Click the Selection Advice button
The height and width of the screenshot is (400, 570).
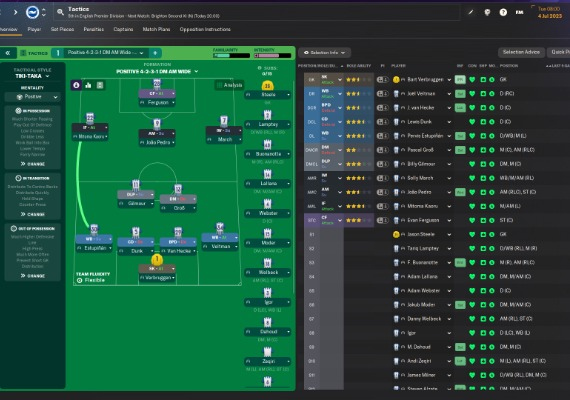(521, 52)
